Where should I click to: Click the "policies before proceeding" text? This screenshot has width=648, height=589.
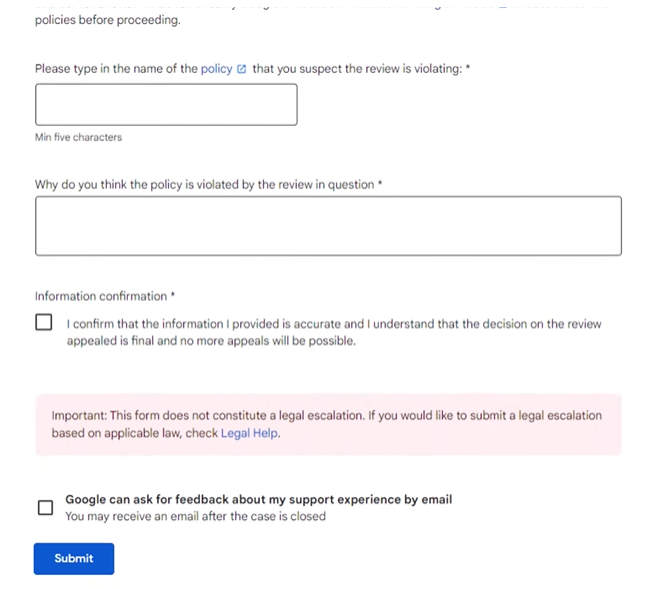tap(107, 20)
